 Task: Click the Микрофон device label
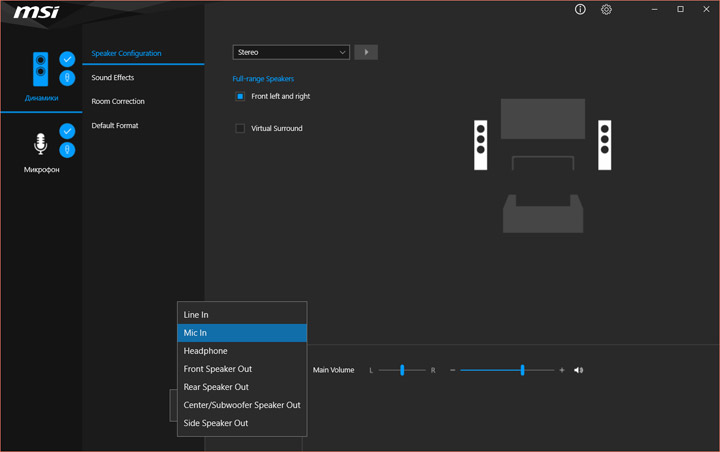coord(41,170)
